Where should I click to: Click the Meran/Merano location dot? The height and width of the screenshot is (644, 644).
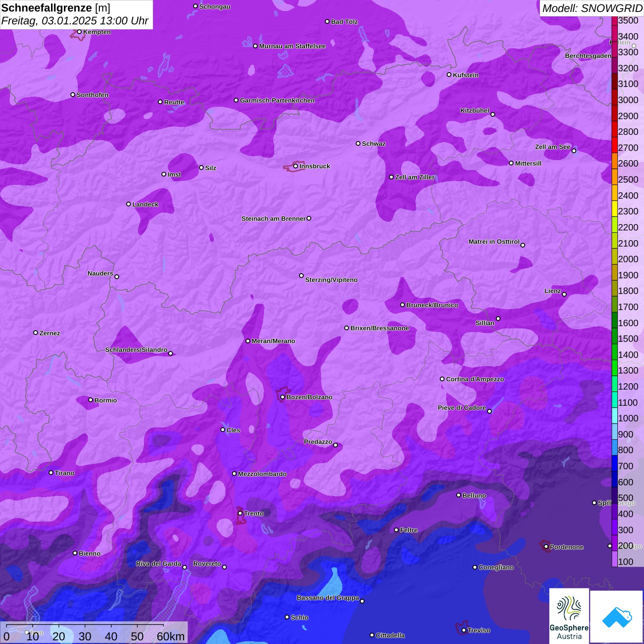click(247, 341)
